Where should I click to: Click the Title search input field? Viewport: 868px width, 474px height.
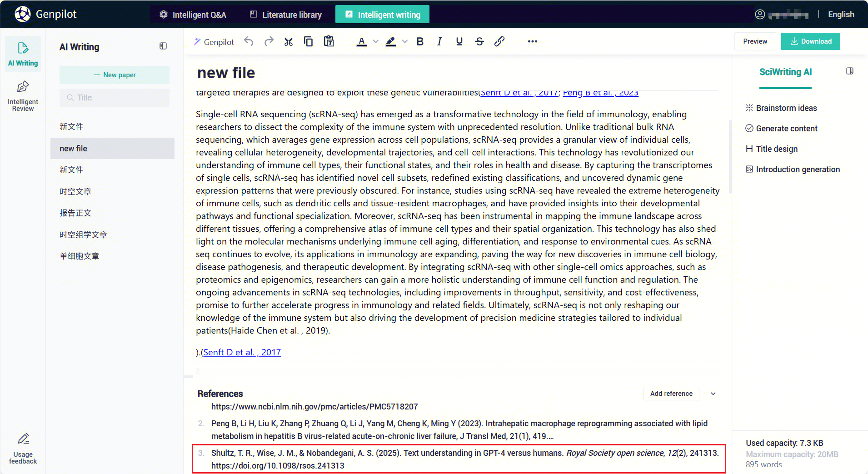pos(115,98)
